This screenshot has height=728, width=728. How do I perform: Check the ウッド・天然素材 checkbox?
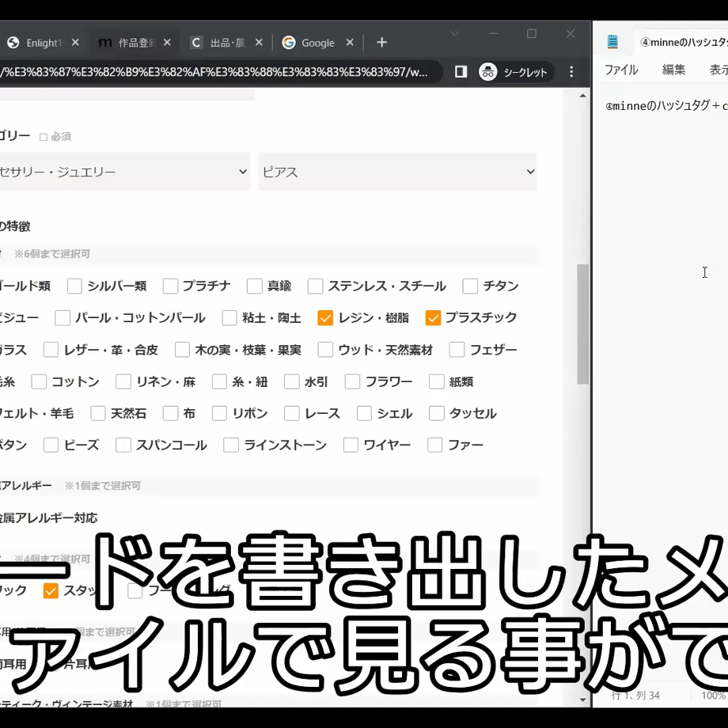pyautogui.click(x=325, y=350)
